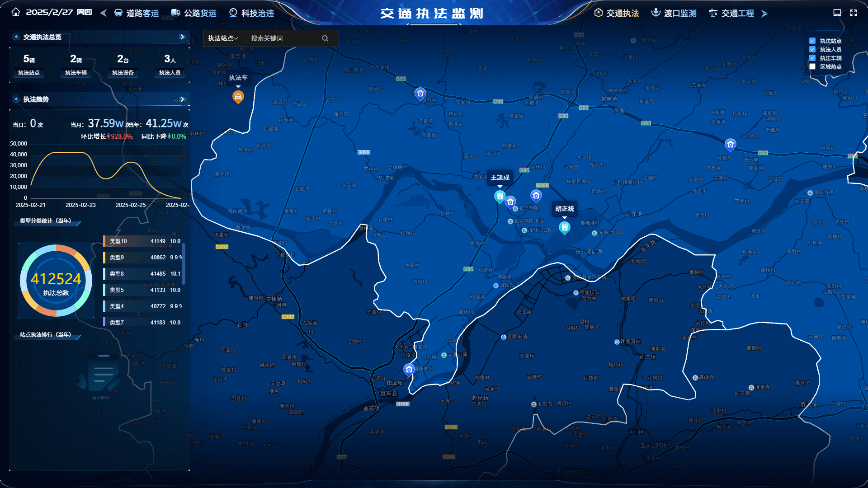
Task: Click the orange 执法车 vehicle map marker
Action: pyautogui.click(x=238, y=96)
